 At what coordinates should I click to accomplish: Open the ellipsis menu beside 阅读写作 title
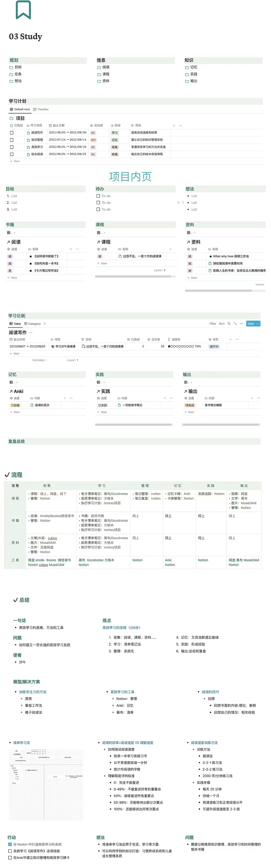31,333
